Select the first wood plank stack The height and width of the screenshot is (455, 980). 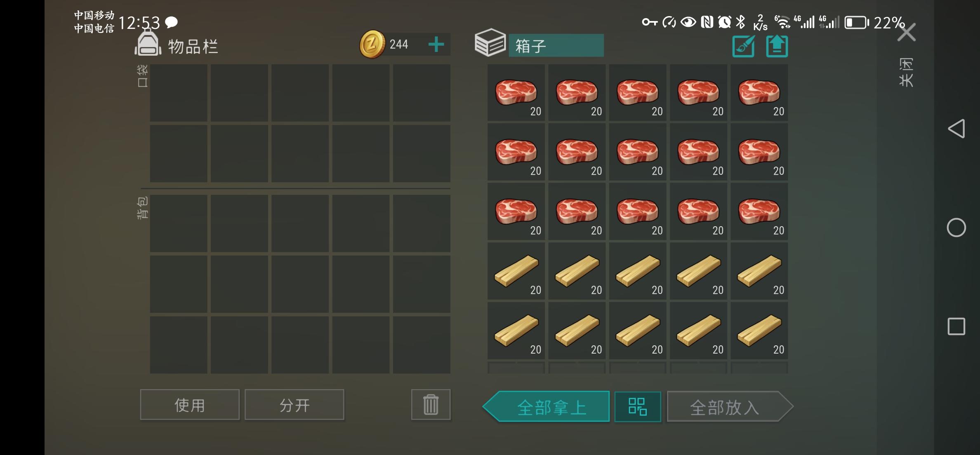516,271
